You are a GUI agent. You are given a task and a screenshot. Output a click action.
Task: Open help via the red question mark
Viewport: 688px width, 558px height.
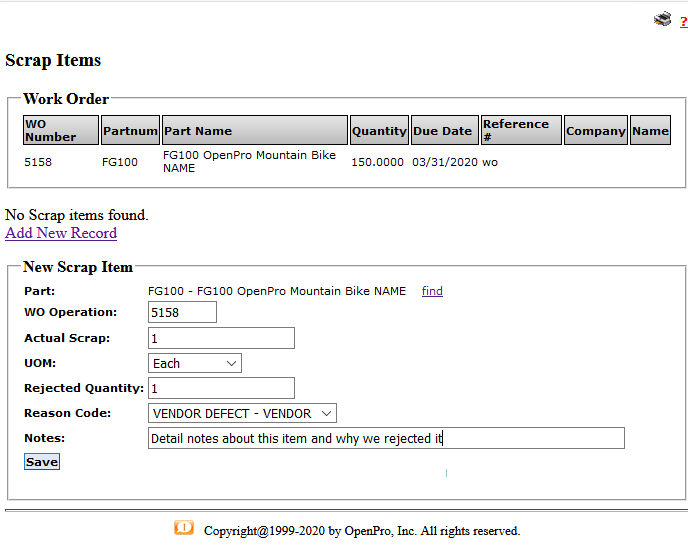[x=683, y=22]
